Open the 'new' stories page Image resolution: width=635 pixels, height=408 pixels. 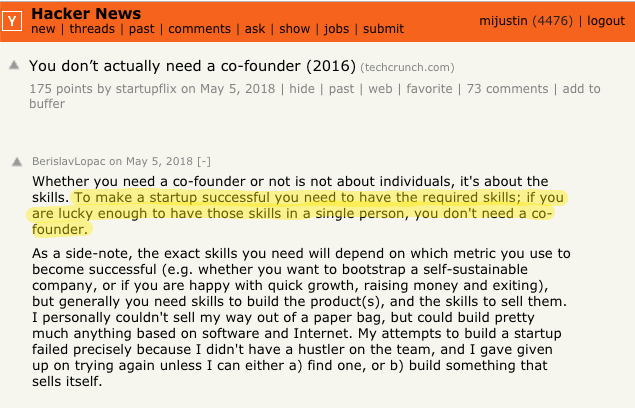43,29
